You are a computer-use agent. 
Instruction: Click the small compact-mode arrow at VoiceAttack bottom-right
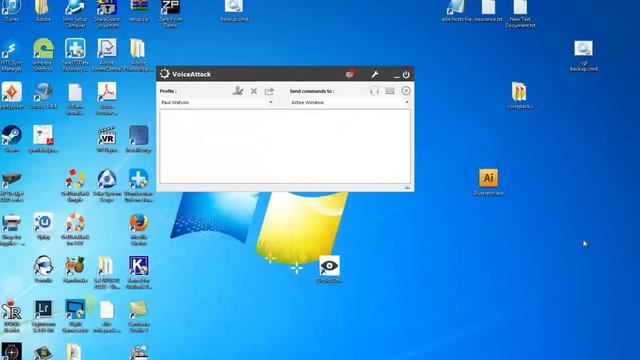[407, 188]
